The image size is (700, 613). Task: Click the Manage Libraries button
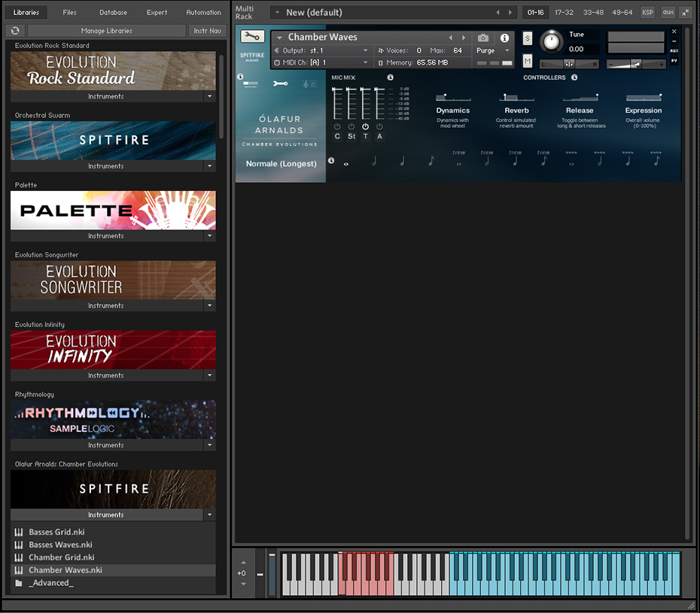107,31
